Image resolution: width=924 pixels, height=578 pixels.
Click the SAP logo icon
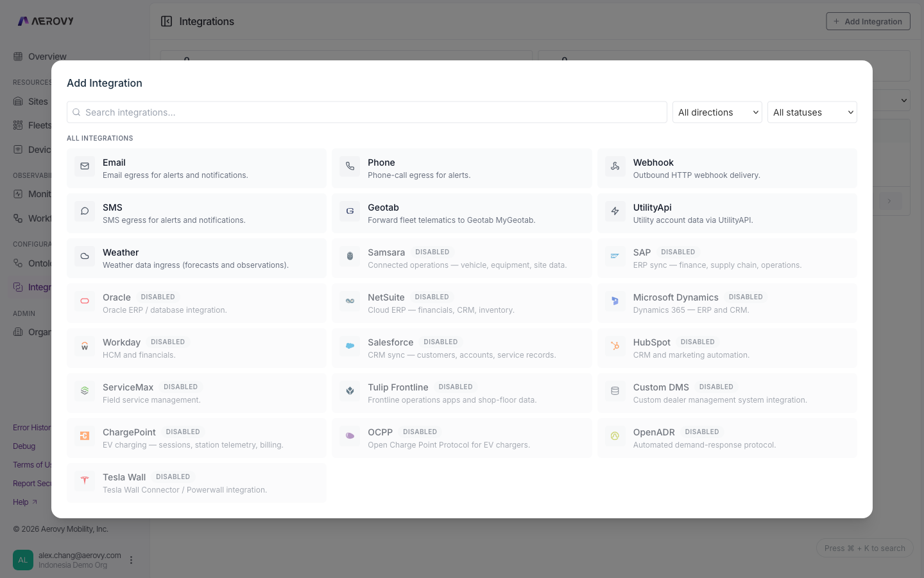click(x=615, y=256)
